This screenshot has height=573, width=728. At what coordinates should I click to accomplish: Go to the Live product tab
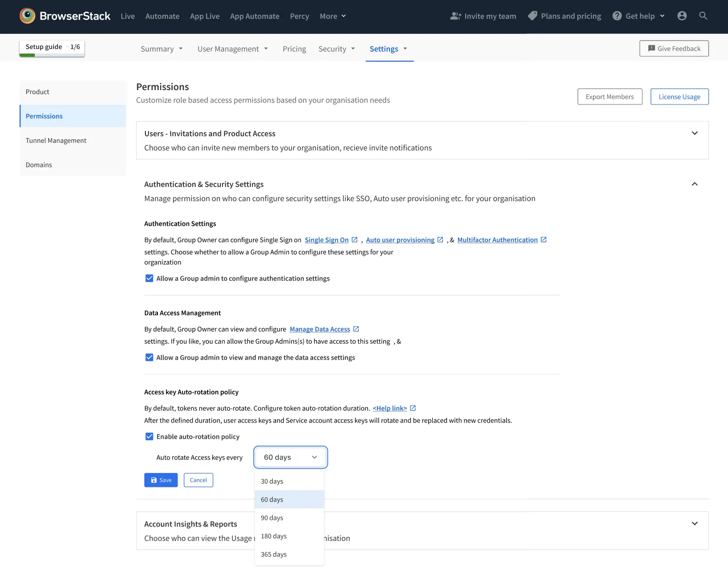click(128, 16)
